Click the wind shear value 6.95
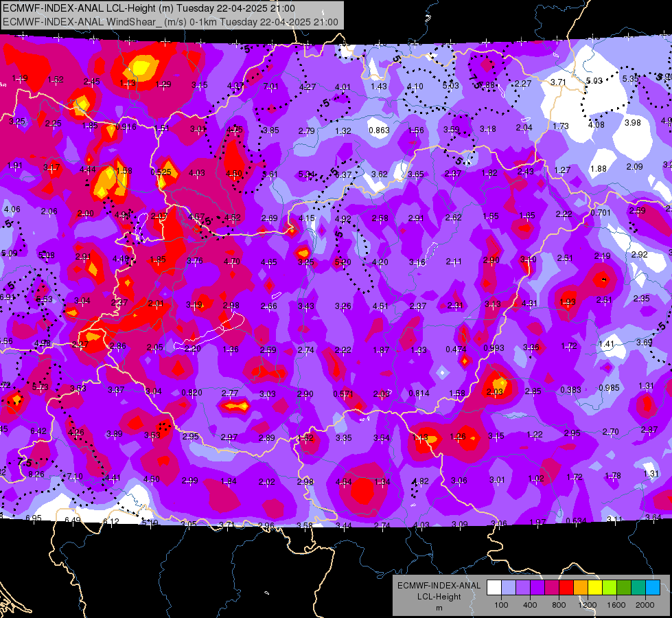The image size is (672, 618). click(34, 518)
